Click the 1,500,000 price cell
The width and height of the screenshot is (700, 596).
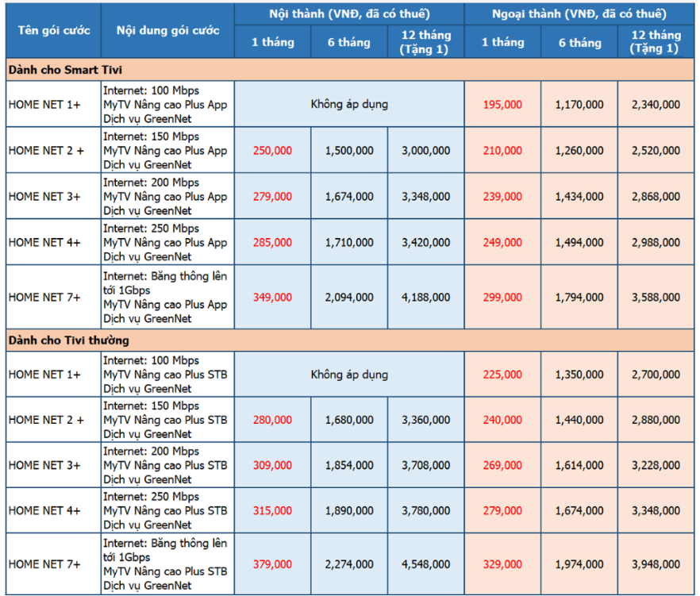(349, 151)
